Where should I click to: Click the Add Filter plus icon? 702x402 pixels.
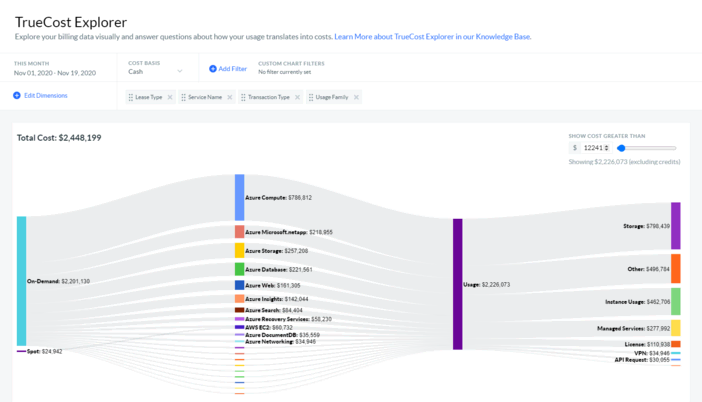click(x=213, y=69)
